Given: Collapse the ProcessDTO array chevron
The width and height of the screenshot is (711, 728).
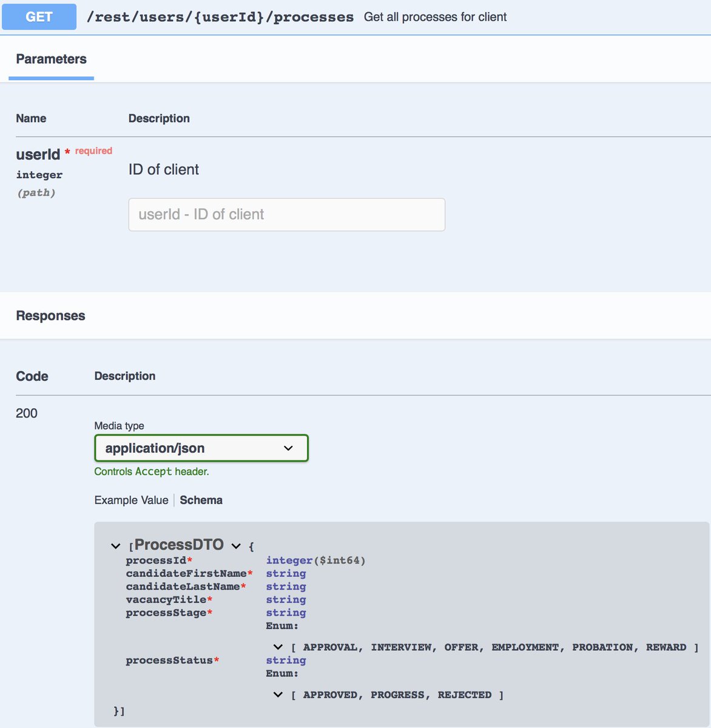Looking at the screenshot, I should [x=116, y=546].
